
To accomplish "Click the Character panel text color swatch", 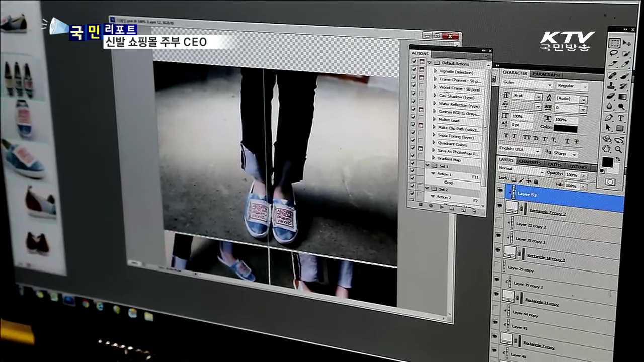I will click(566, 129).
